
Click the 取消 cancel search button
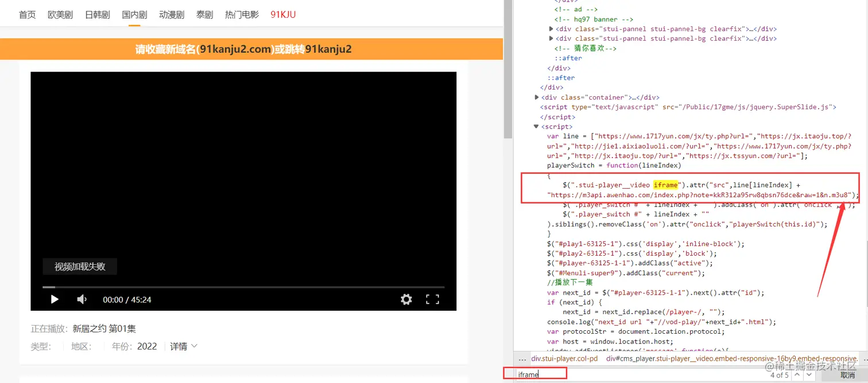[x=847, y=375]
